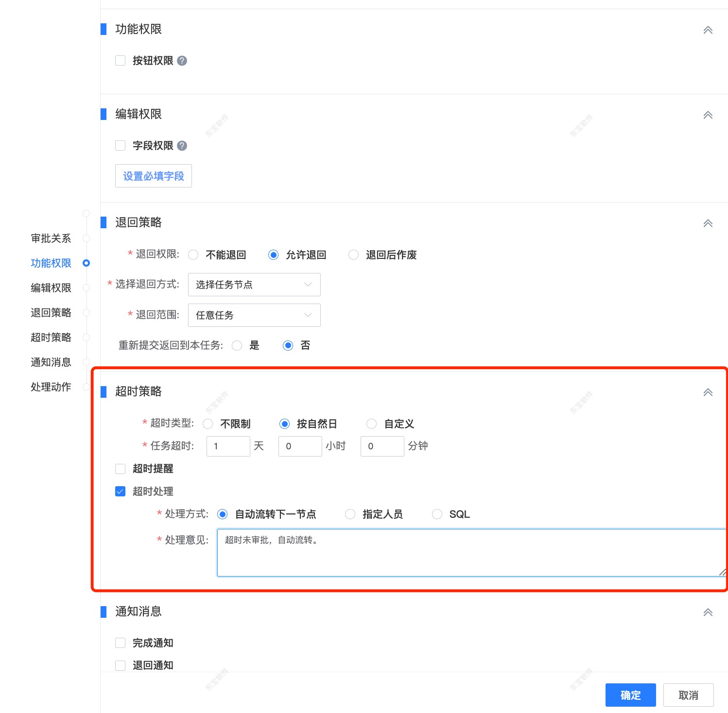The image size is (728, 713).
Task: Collapse the 退回策略 section
Action: click(x=708, y=223)
